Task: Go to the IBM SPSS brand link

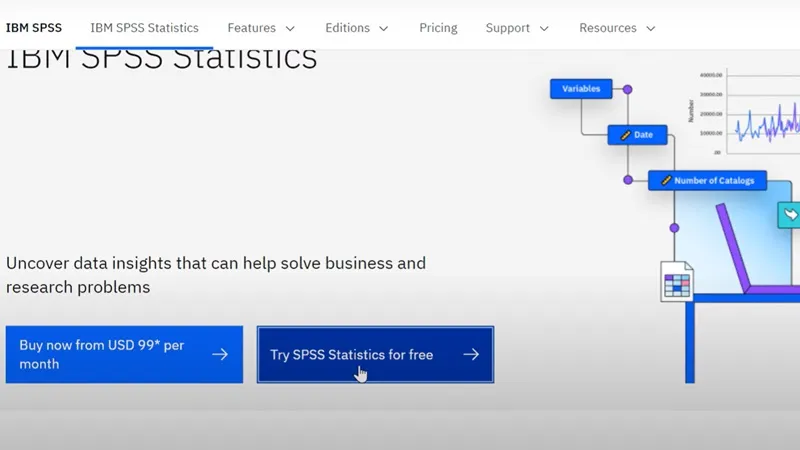Action: tap(33, 28)
